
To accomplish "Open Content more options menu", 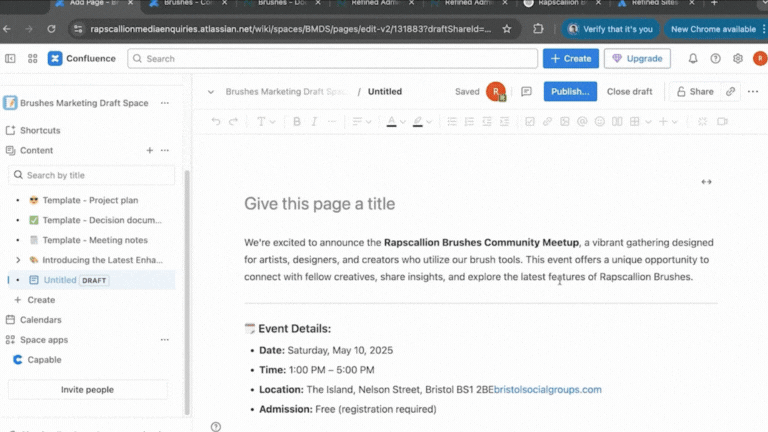I will pos(165,150).
